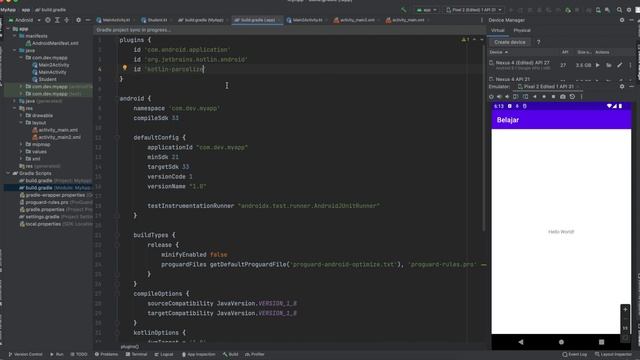Expand the drawable folder

pos(21,116)
